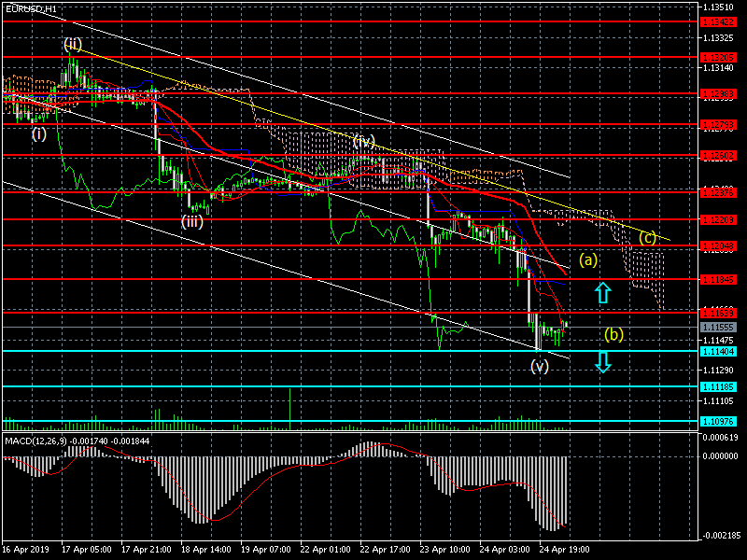The height and width of the screenshot is (560, 747).
Task: Select the cyan down arrow object
Action: click(603, 362)
